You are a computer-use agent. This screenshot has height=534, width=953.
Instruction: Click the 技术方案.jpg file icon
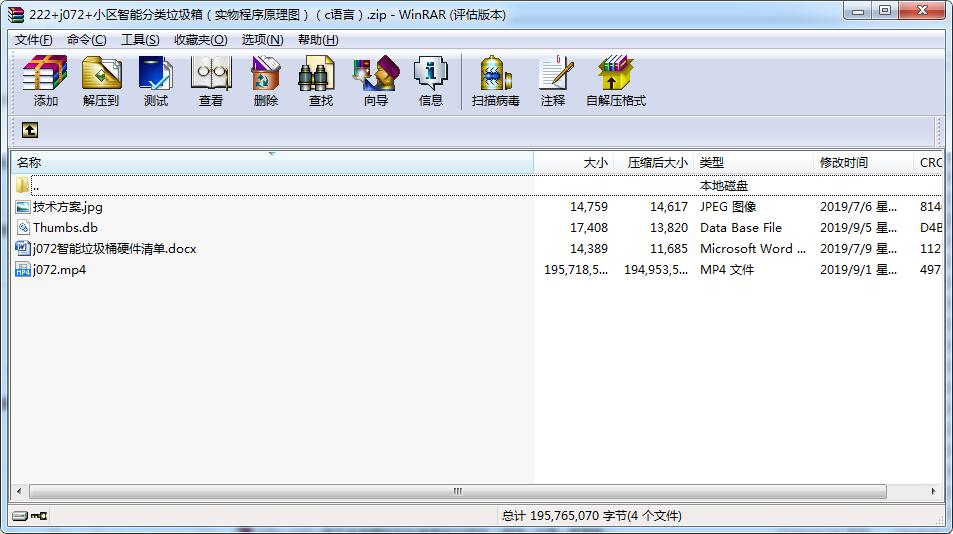click(x=22, y=207)
